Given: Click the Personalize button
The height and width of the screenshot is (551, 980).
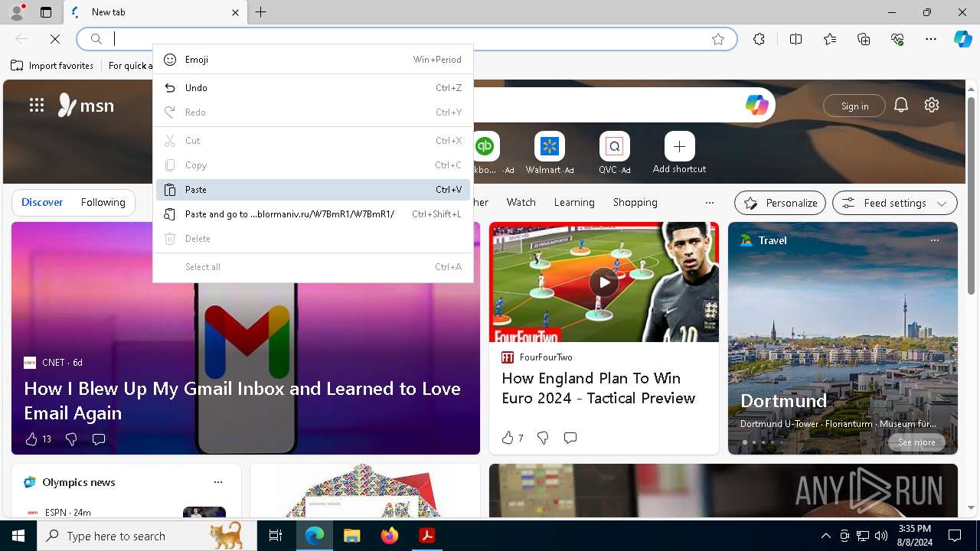Looking at the screenshot, I should coord(780,203).
